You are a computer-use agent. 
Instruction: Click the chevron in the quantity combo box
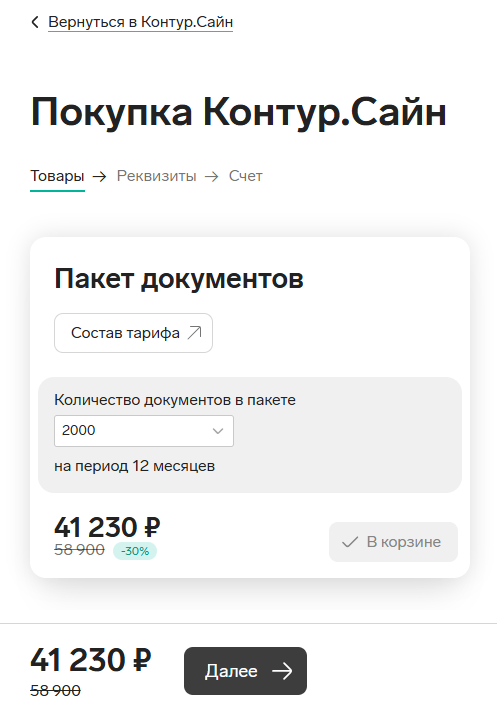(x=218, y=431)
